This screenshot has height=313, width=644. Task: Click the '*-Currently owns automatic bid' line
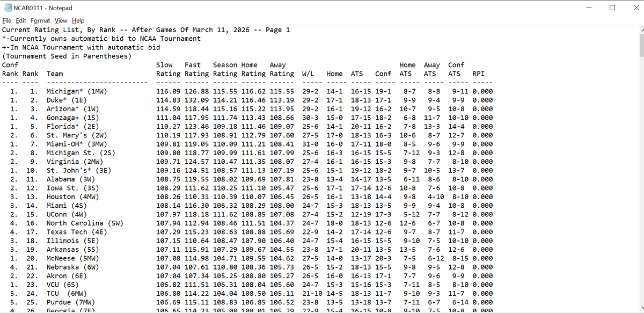pyautogui.click(x=101, y=39)
